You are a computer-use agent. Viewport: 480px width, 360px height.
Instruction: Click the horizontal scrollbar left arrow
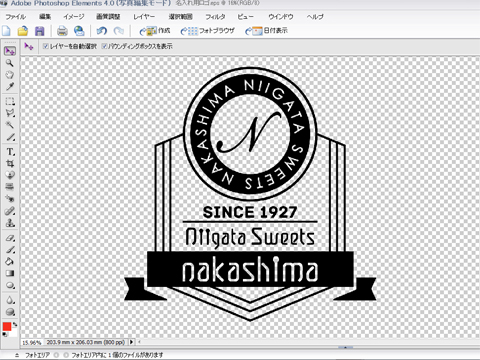[139, 342]
